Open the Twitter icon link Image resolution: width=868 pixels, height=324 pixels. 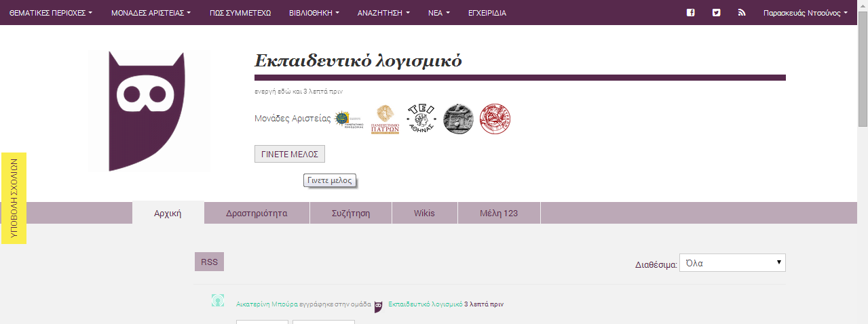pos(716,12)
